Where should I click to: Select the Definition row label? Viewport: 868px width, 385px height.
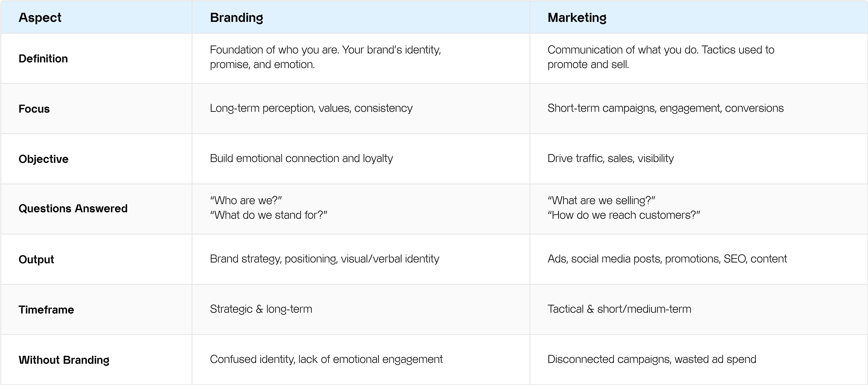click(x=43, y=59)
